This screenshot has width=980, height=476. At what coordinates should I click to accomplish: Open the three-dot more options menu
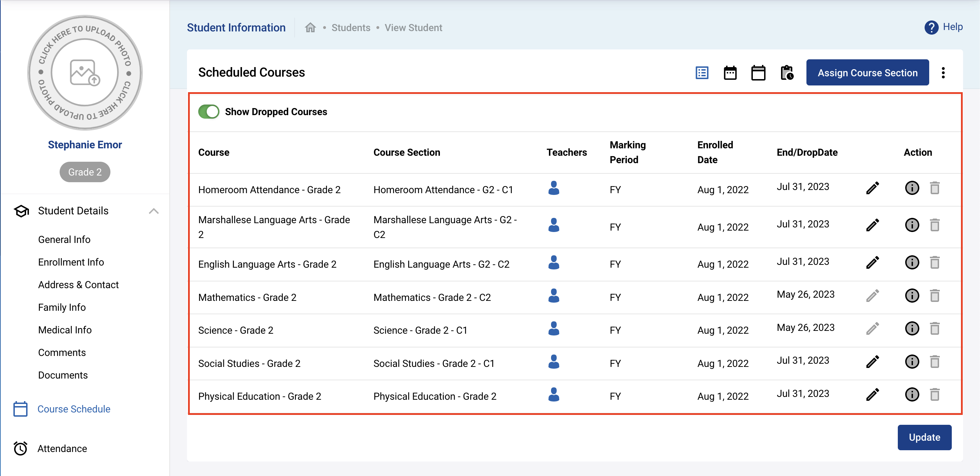pyautogui.click(x=943, y=73)
